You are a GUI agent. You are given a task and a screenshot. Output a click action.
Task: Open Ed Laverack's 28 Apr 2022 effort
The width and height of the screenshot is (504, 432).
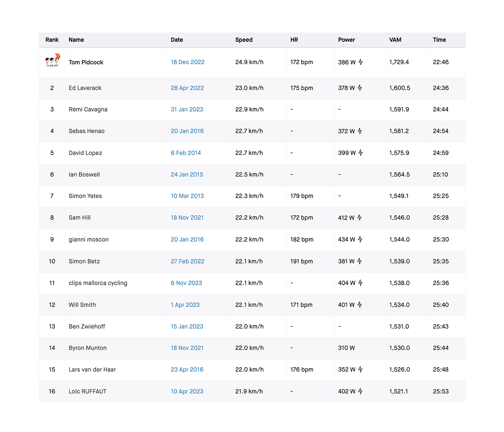187,88
